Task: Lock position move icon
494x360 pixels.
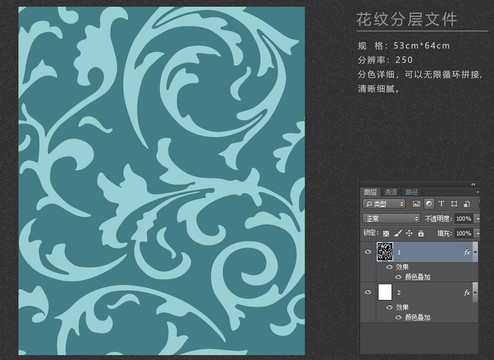Action: (409, 233)
